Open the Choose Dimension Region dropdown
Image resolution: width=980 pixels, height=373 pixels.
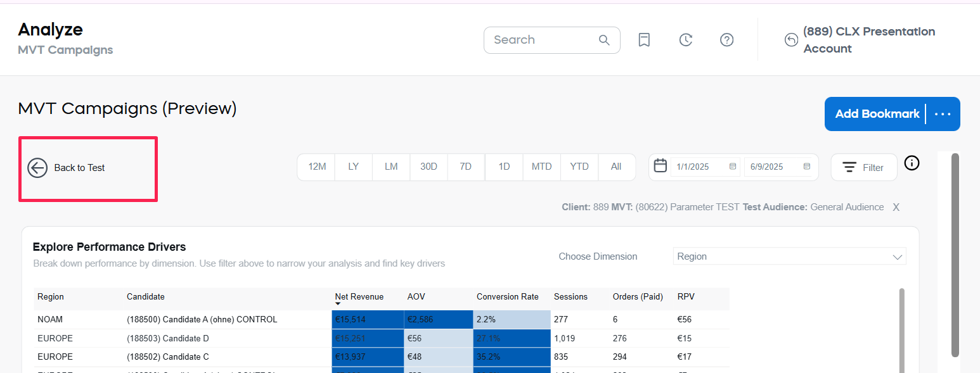(789, 256)
